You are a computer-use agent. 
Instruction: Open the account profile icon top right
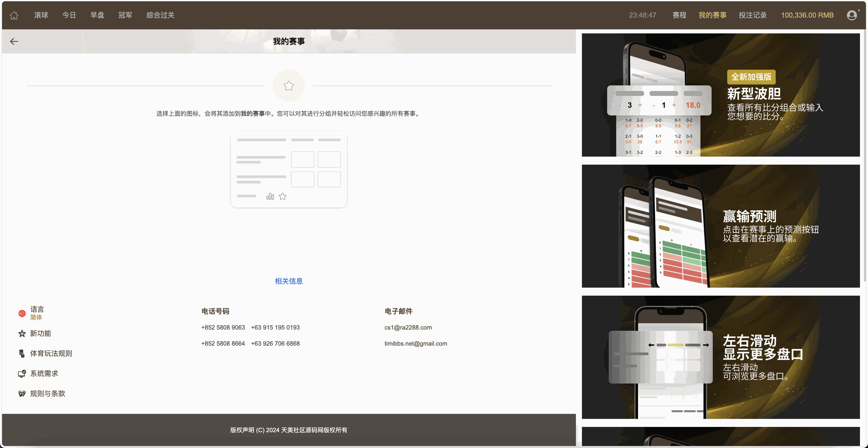[852, 15]
